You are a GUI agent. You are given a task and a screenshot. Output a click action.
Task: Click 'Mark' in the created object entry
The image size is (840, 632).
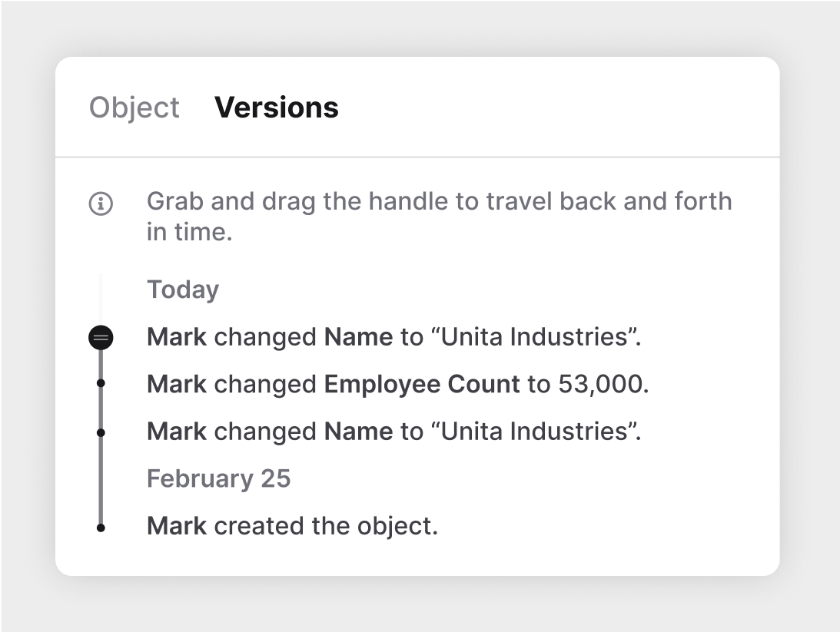click(x=177, y=526)
